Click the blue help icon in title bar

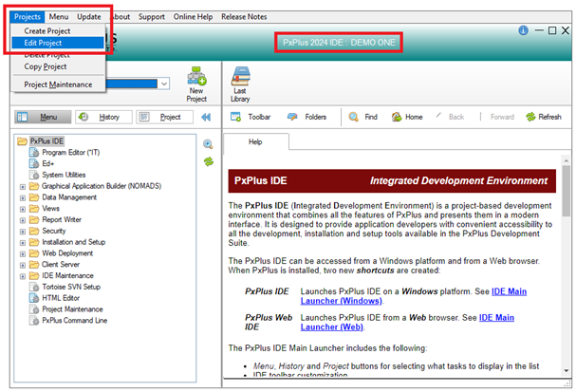pyautogui.click(x=522, y=31)
